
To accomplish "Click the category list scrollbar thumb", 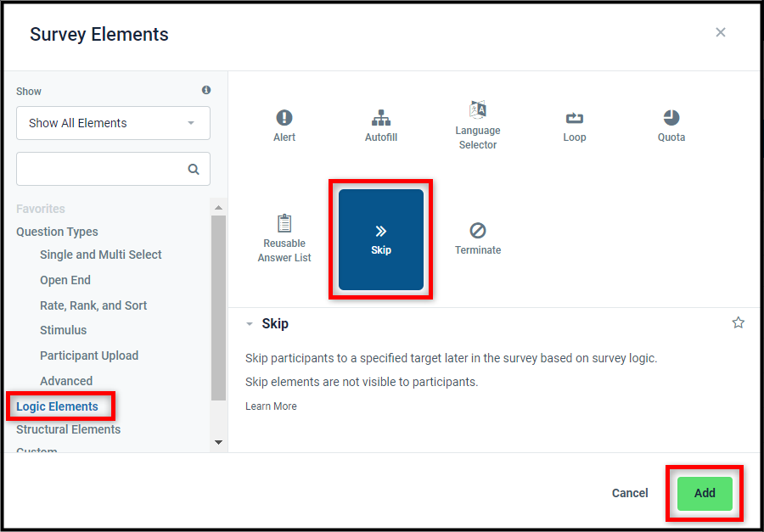I will [x=218, y=308].
